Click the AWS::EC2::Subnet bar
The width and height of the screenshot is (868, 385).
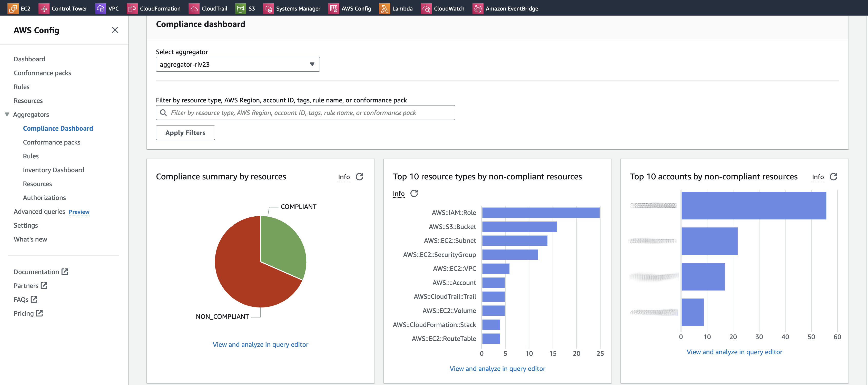click(x=515, y=240)
